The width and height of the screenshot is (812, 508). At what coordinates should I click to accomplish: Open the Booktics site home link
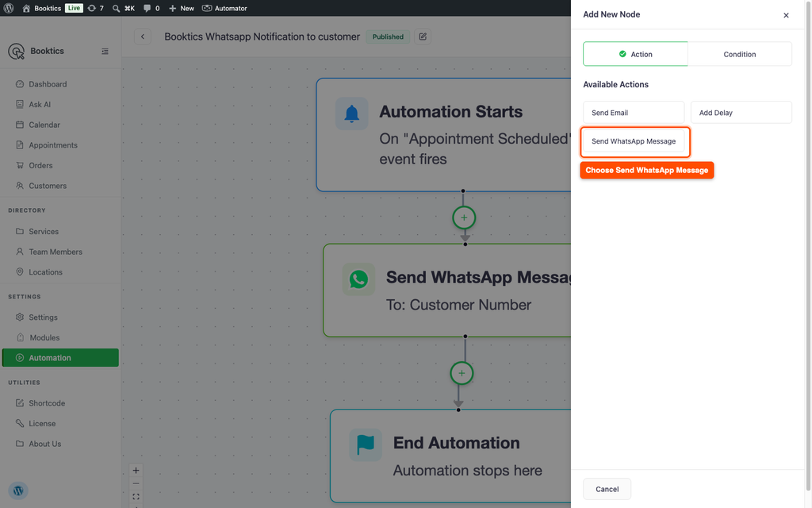[41, 8]
